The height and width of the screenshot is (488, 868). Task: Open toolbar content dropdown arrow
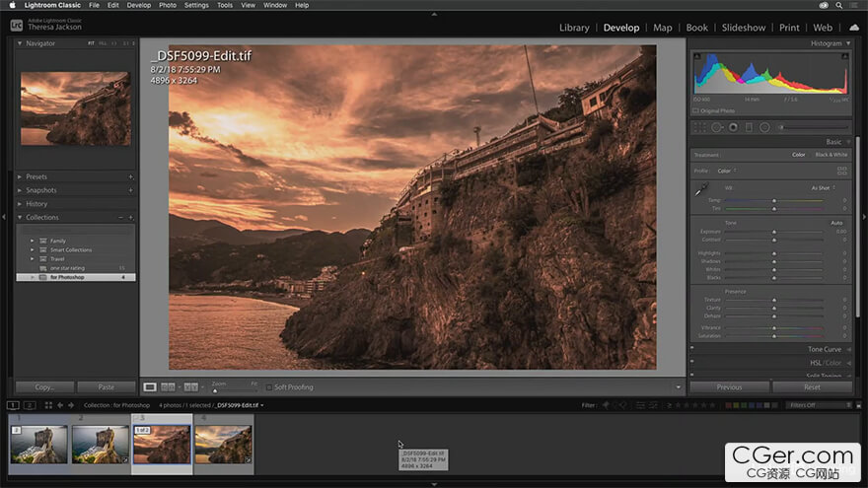pyautogui.click(x=679, y=387)
